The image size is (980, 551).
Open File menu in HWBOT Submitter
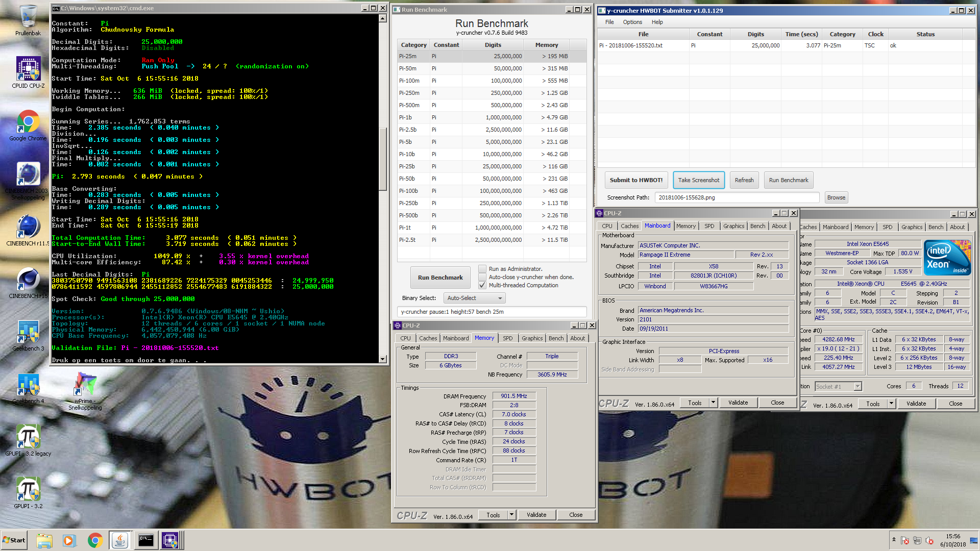609,22
